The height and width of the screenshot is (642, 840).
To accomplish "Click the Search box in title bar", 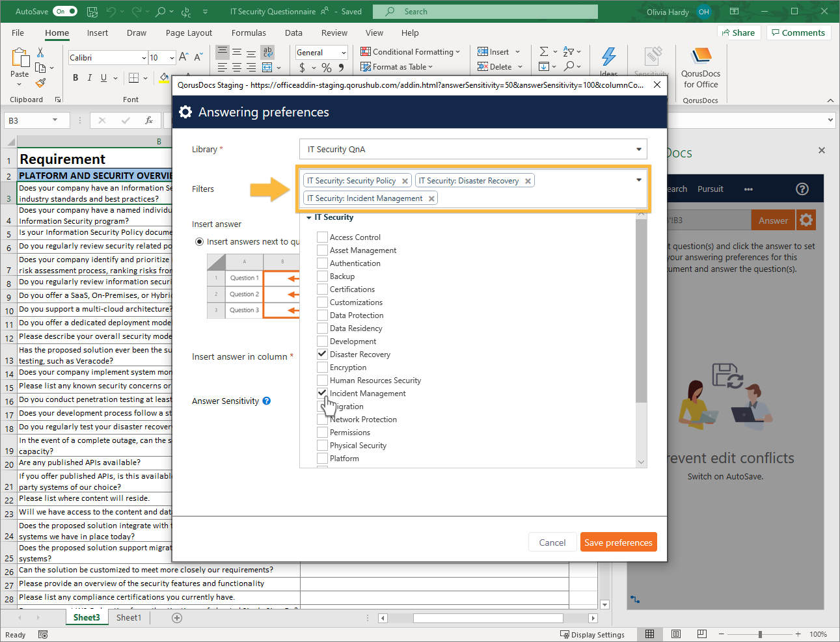I will pos(485,12).
